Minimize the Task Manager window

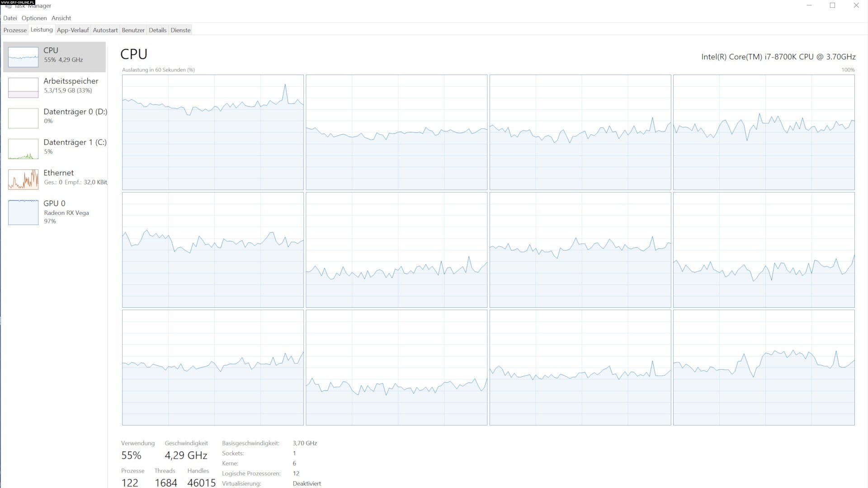pyautogui.click(x=809, y=5)
